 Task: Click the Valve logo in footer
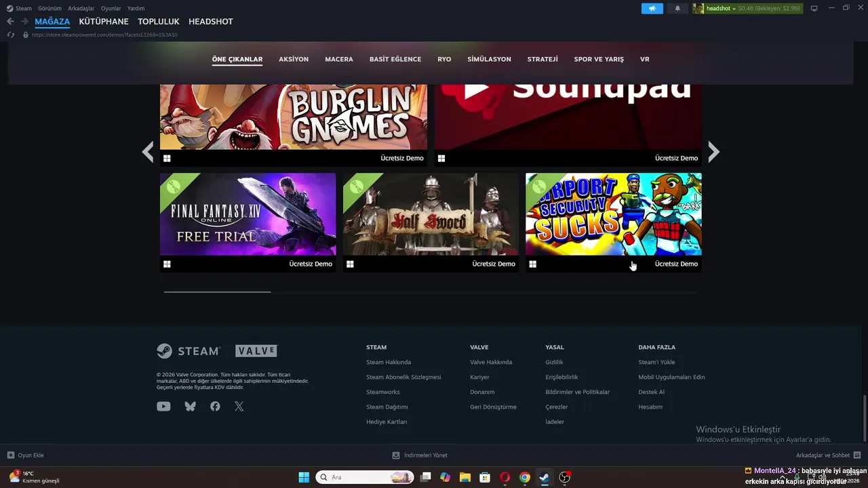click(256, 351)
